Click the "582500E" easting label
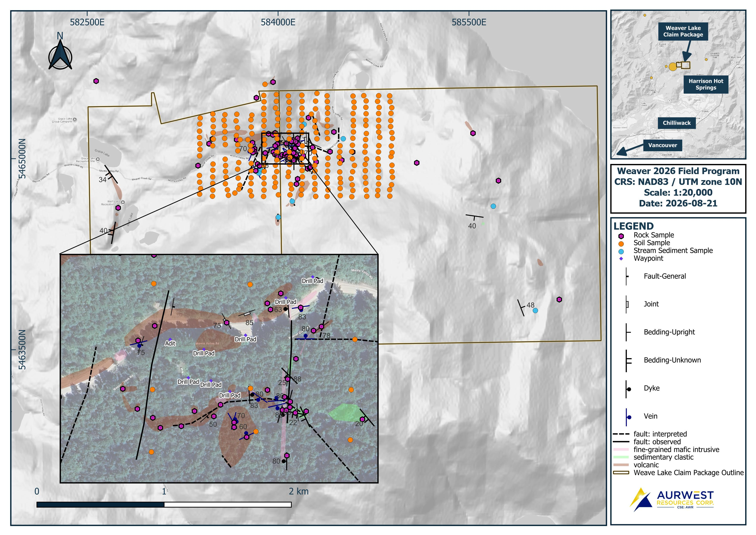The height and width of the screenshot is (535, 756). click(x=87, y=22)
